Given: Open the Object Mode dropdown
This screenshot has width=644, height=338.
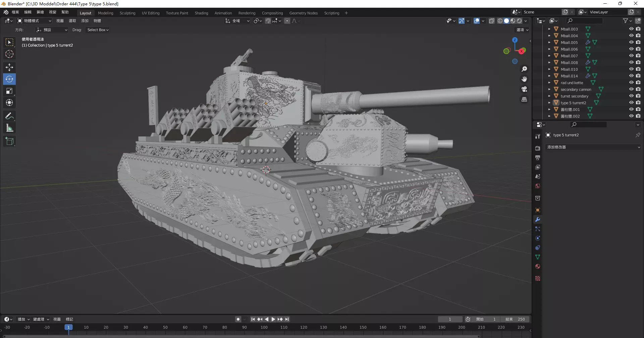Looking at the screenshot, I should click(34, 21).
